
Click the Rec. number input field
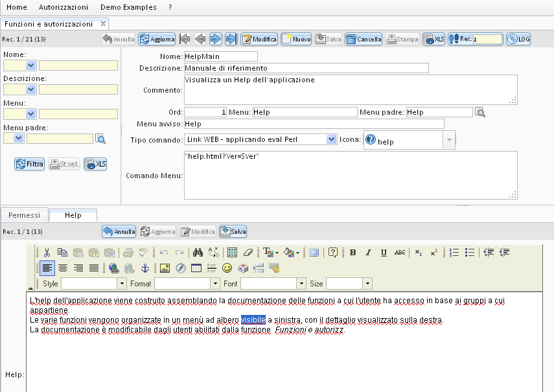click(487, 39)
